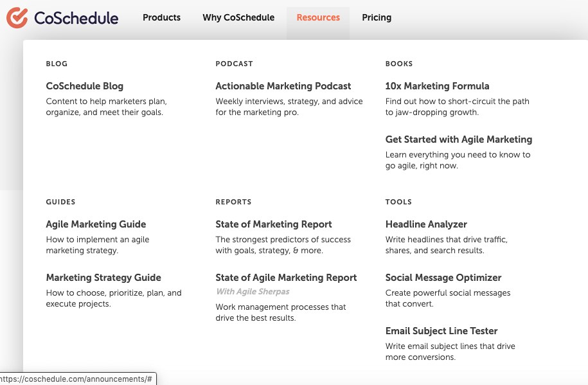Open the 10x Marketing Formula book
Screen dimensions: 588x385
pos(437,86)
